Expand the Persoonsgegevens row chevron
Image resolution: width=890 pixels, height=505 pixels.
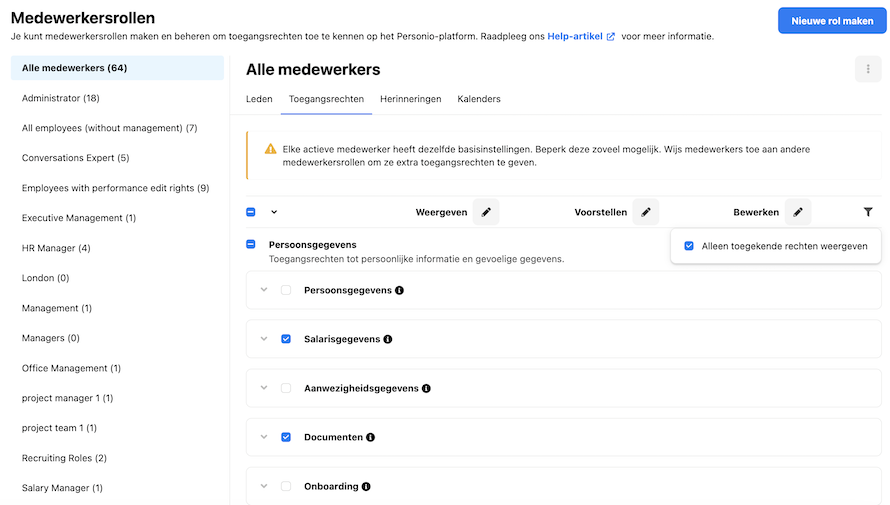pos(264,290)
